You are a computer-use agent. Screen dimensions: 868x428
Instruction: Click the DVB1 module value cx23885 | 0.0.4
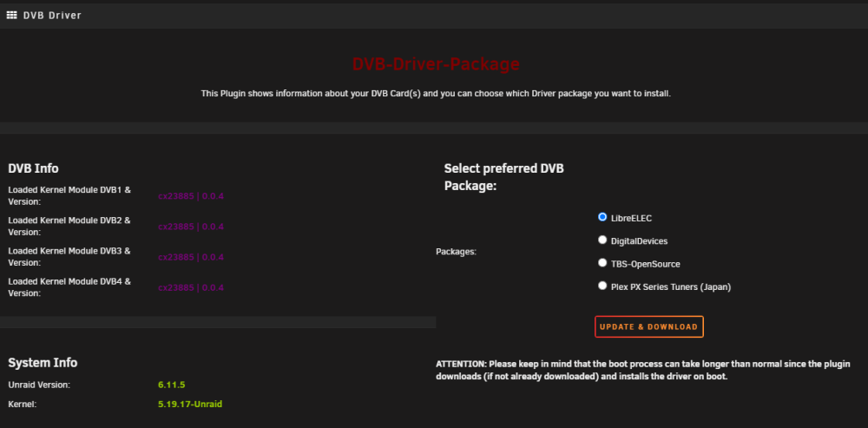point(191,196)
